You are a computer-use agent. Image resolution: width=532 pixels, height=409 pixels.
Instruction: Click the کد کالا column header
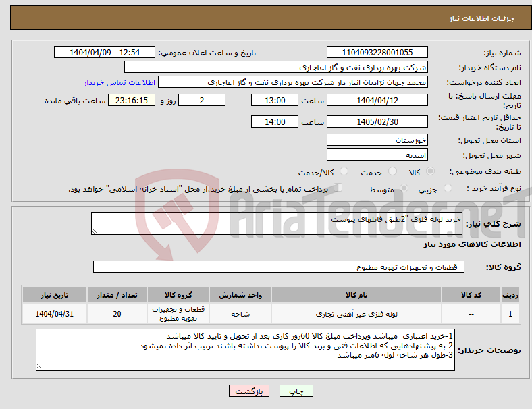click(471, 295)
